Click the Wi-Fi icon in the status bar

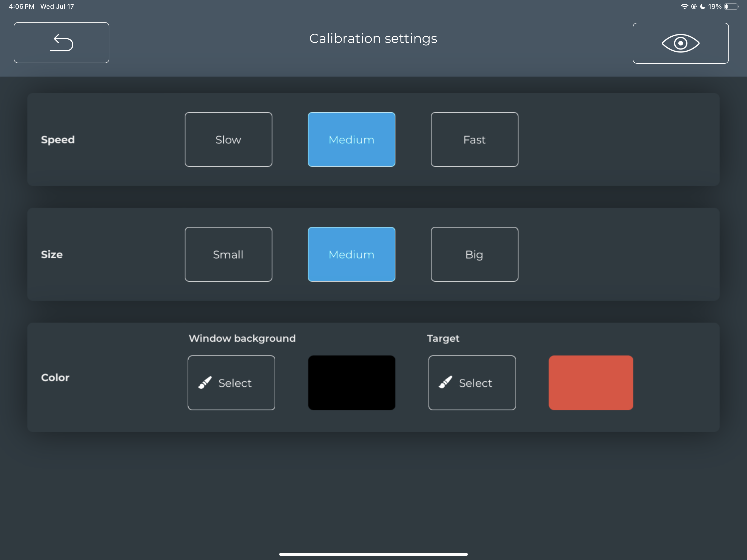pos(685,6)
